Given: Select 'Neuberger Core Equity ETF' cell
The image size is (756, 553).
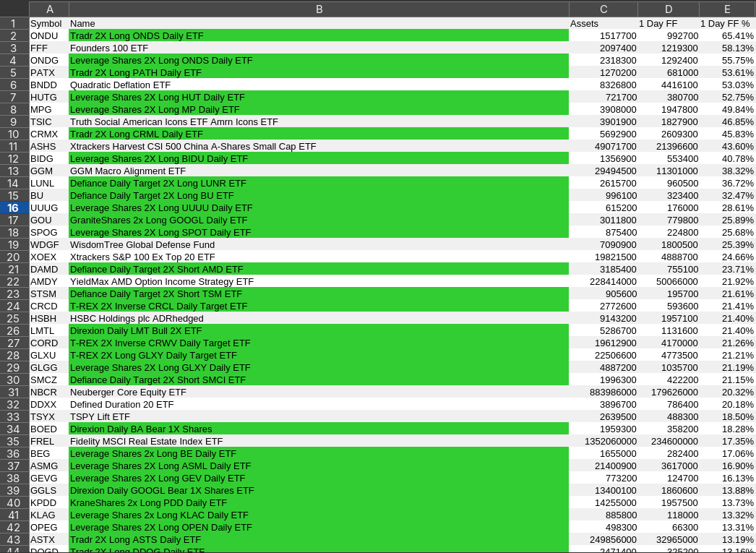Looking at the screenshot, I should (319, 393).
